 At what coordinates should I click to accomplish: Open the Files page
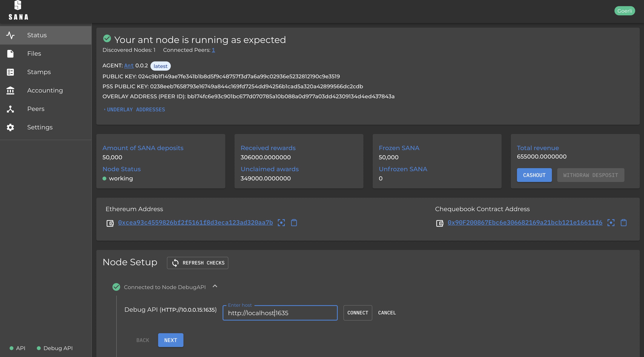click(34, 54)
